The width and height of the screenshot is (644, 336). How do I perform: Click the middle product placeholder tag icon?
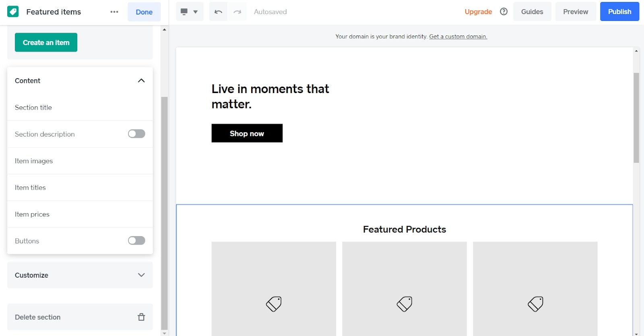[405, 304]
